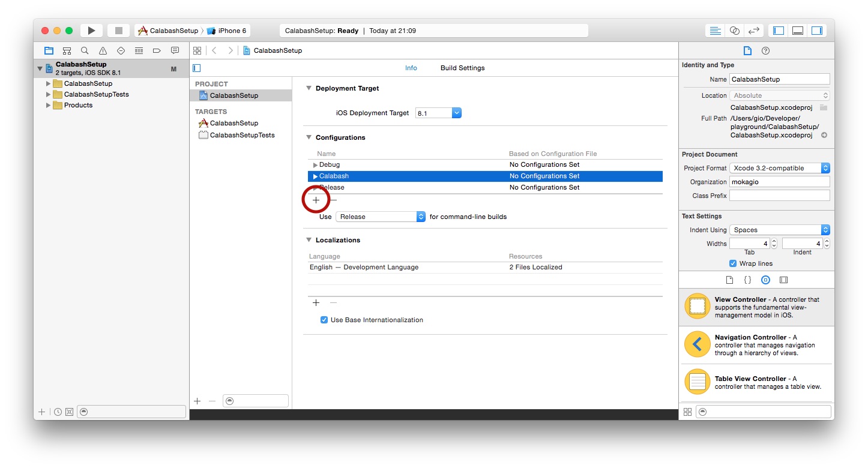Hide the Utilities pane
Image resolution: width=868 pixels, height=468 pixels.
click(x=817, y=31)
